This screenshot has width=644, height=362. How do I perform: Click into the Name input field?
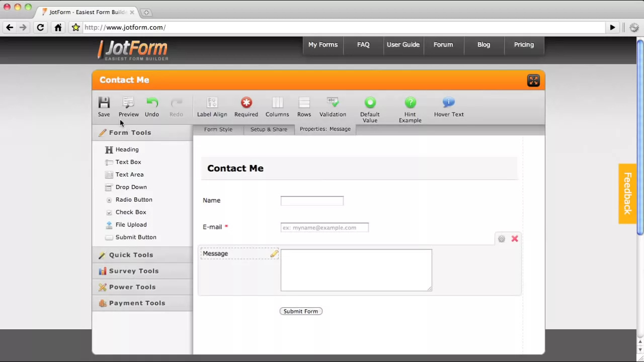(x=312, y=201)
